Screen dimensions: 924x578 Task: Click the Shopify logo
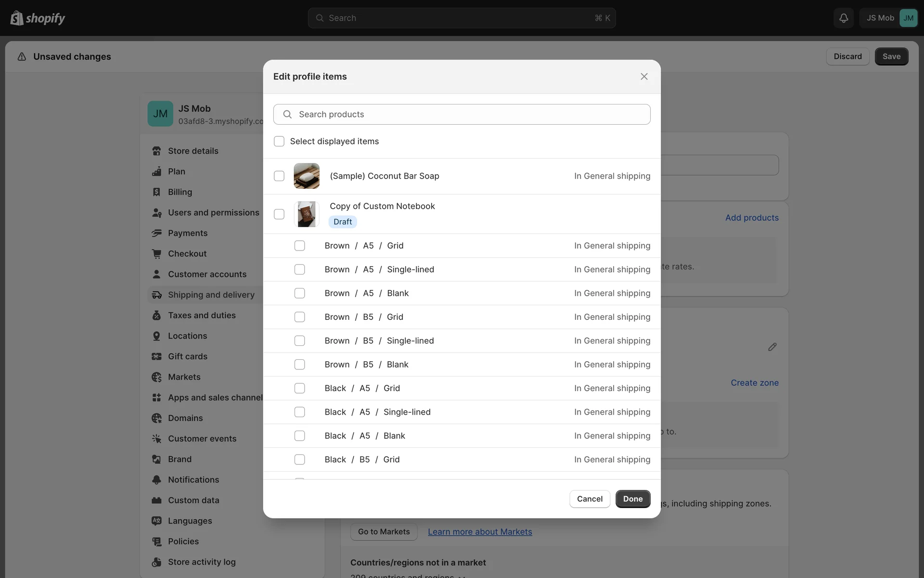tap(38, 18)
